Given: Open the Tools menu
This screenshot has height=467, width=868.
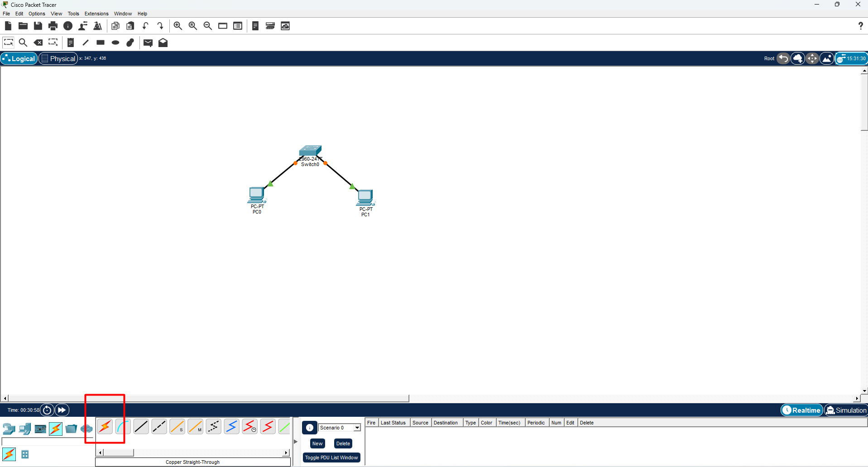Looking at the screenshot, I should click(x=73, y=14).
